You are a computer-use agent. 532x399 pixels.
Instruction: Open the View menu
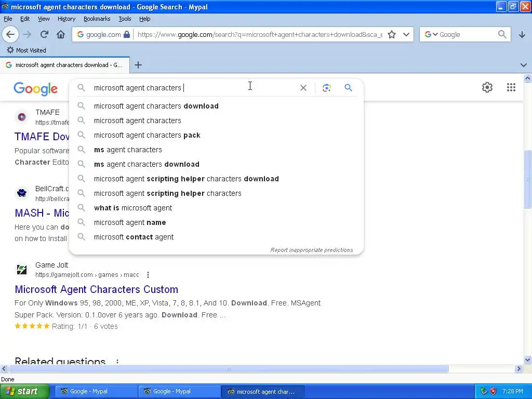44,19
